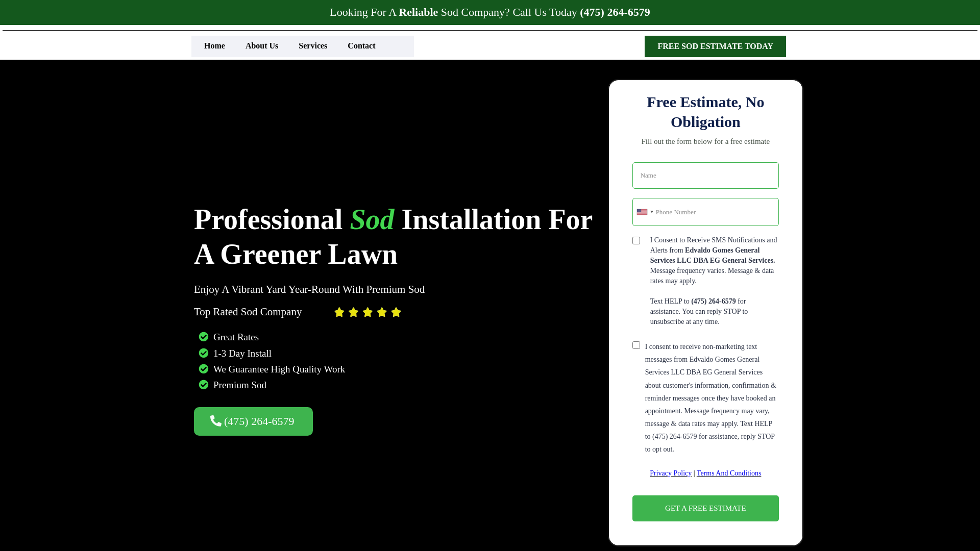Click the fifth yellow rating star
Viewport: 980px width, 551px height.
point(396,312)
